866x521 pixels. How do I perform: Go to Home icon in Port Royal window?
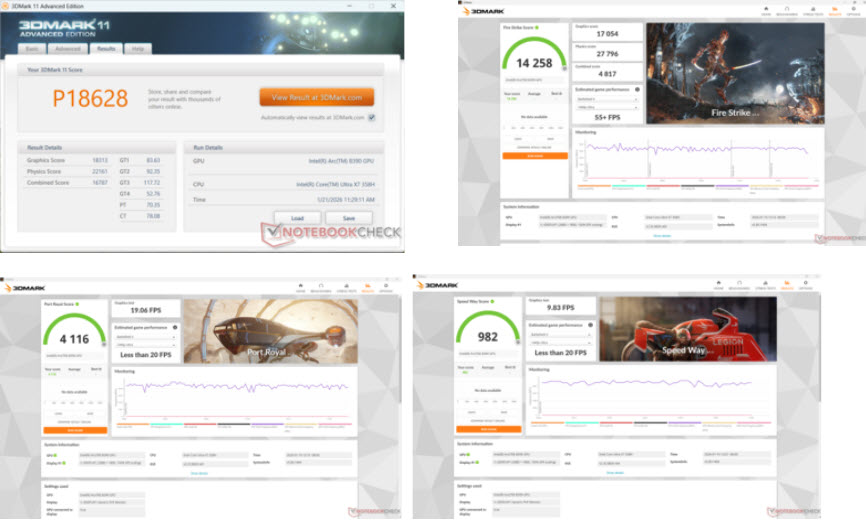tap(300, 287)
